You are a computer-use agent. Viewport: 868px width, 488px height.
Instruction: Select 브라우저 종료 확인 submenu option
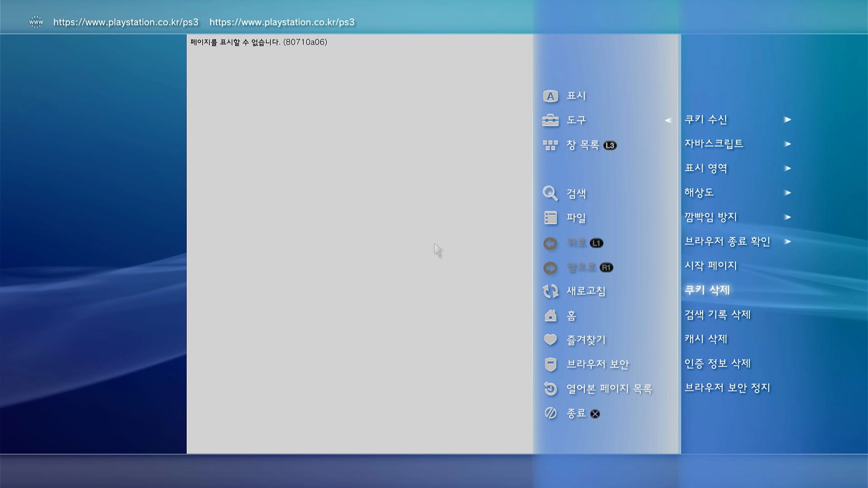(x=727, y=242)
